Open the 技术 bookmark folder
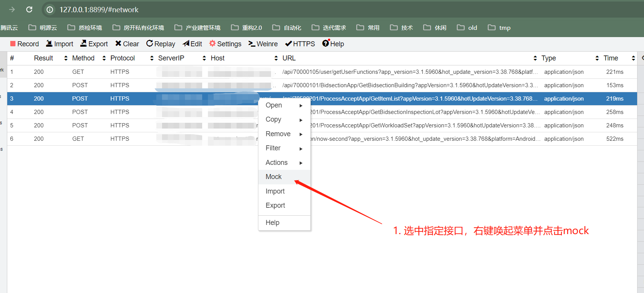 point(401,28)
